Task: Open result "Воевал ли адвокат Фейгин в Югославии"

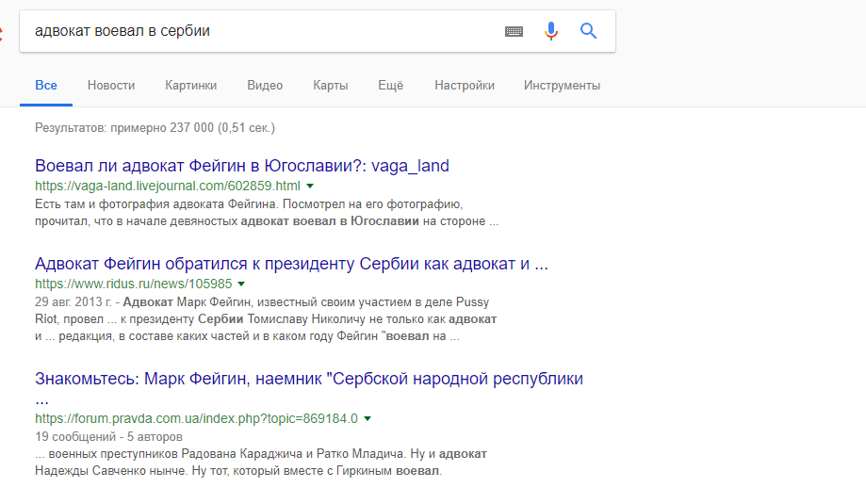Action: click(242, 166)
